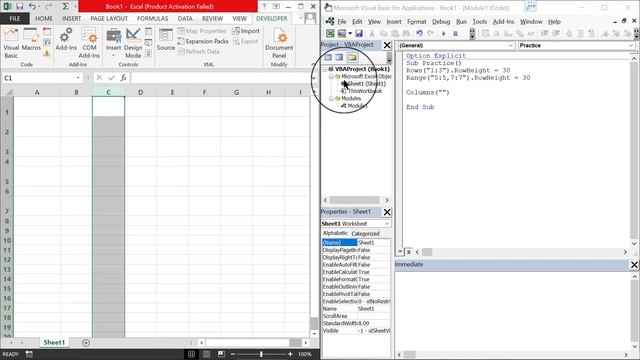Image resolution: width=640 pixels, height=360 pixels.
Task: Collapse the Microsoft Excel Objects folder node
Action: tap(331, 77)
